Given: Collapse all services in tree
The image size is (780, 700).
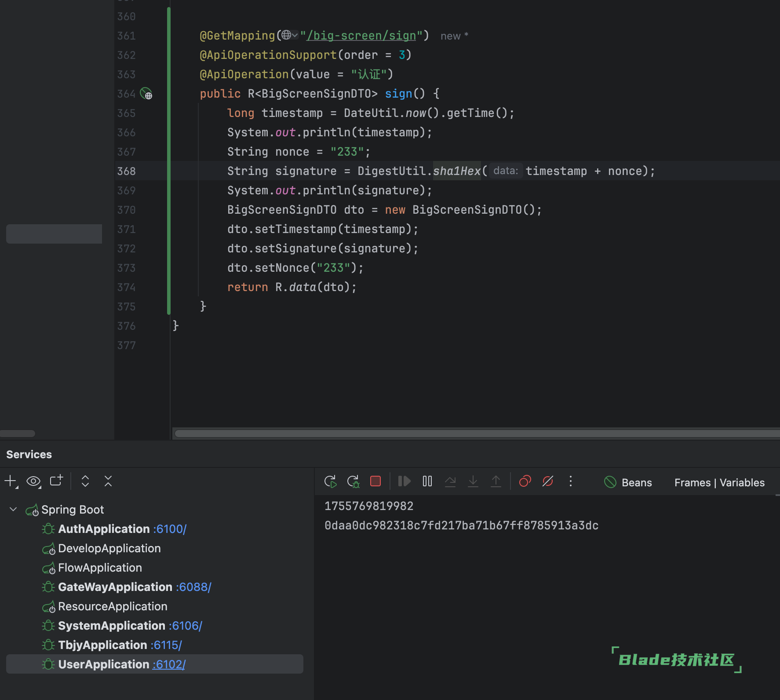Looking at the screenshot, I should [108, 481].
